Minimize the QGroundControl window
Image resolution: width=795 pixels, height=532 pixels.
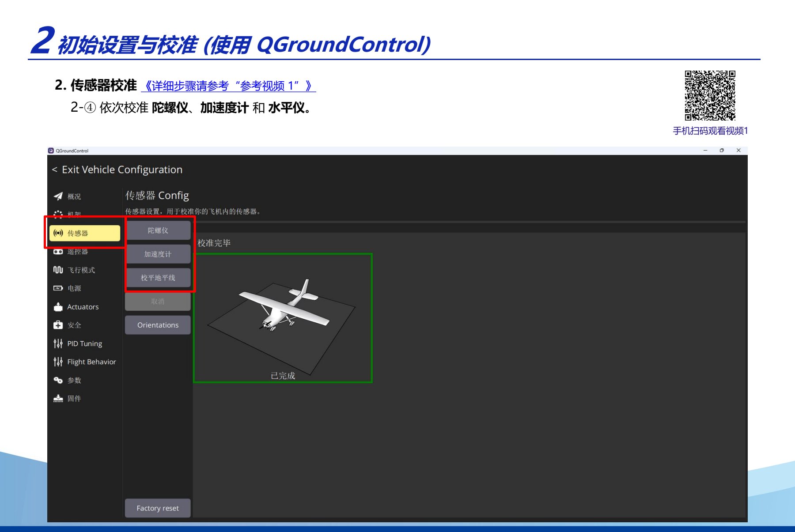pyautogui.click(x=705, y=151)
